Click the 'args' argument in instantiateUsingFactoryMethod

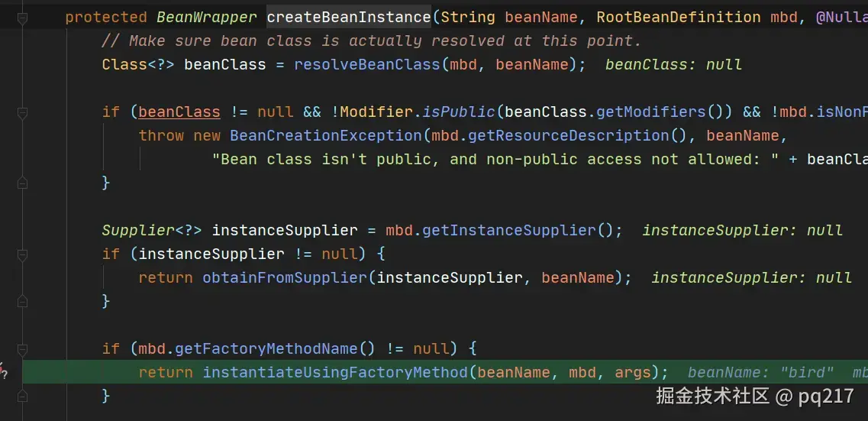[x=633, y=372]
